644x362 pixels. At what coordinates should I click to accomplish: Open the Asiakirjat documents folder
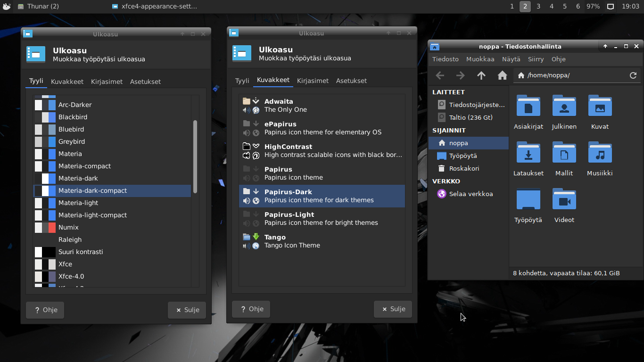(528, 107)
